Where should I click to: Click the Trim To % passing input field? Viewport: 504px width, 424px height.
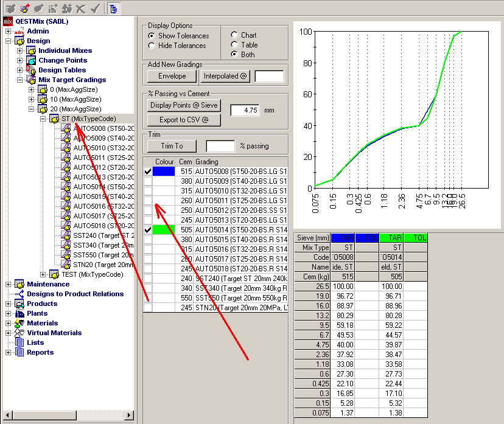220,146
